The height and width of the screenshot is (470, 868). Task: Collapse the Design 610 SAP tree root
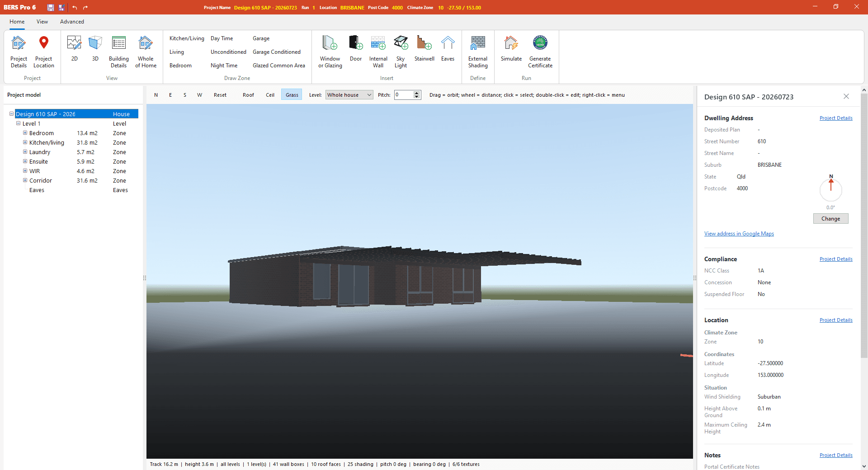tap(12, 114)
